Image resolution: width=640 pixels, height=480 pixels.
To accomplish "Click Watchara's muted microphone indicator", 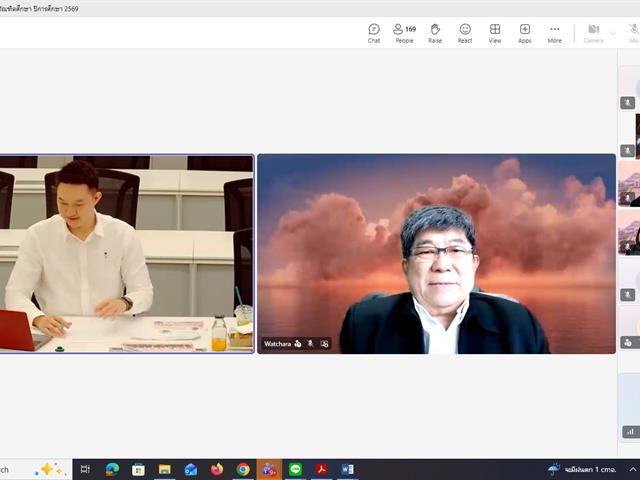I will click(311, 344).
